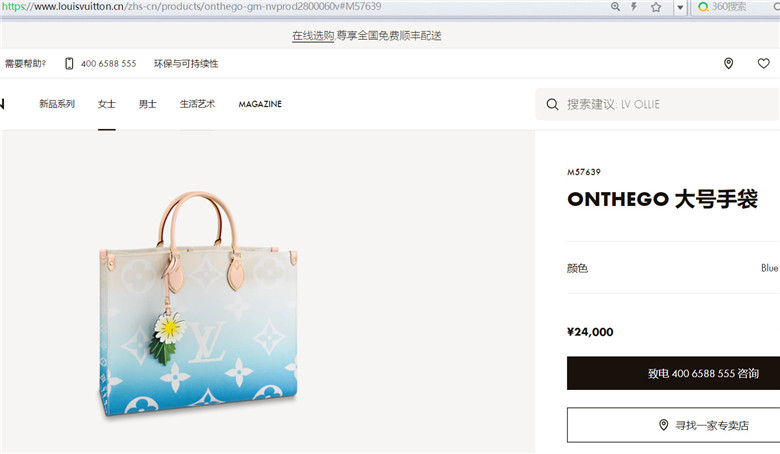This screenshot has width=780, height=454.
Task: Open the 新品系列 menu
Action: pyautogui.click(x=57, y=104)
